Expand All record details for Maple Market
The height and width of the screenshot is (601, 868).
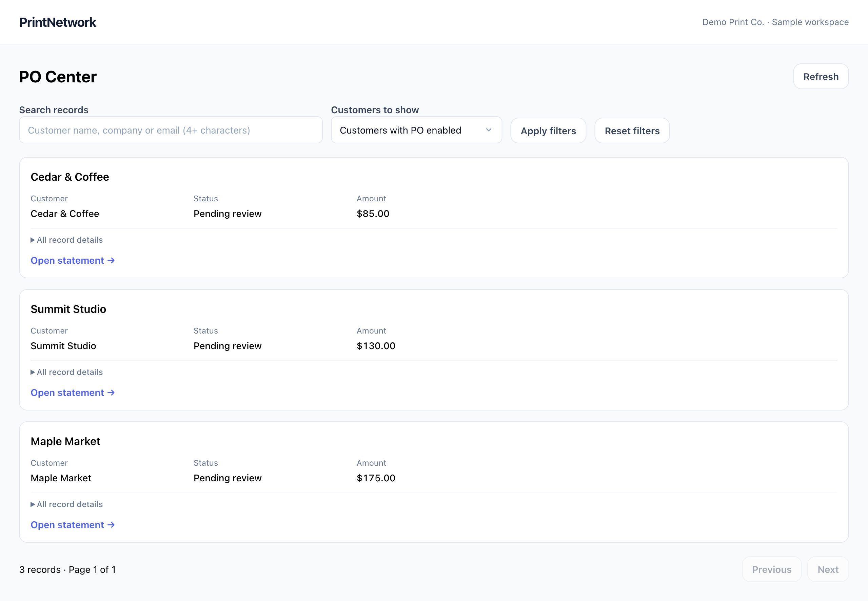click(x=67, y=504)
